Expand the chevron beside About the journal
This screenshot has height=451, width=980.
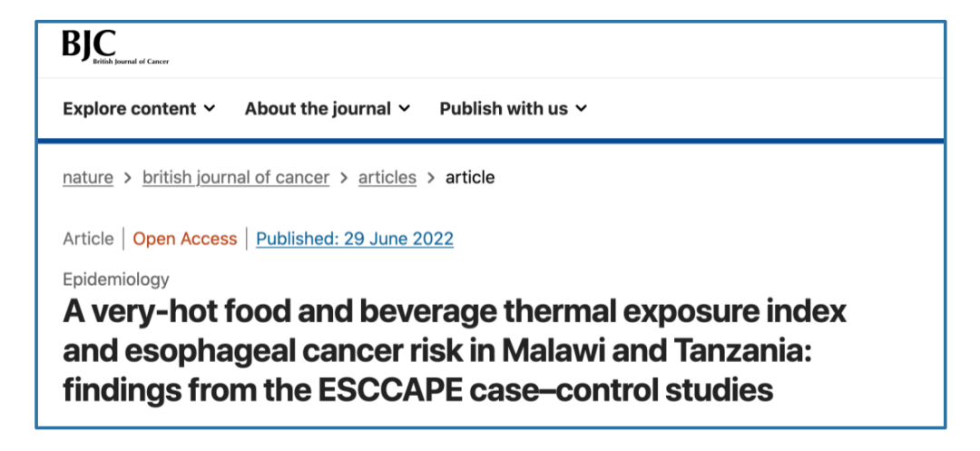(405, 109)
